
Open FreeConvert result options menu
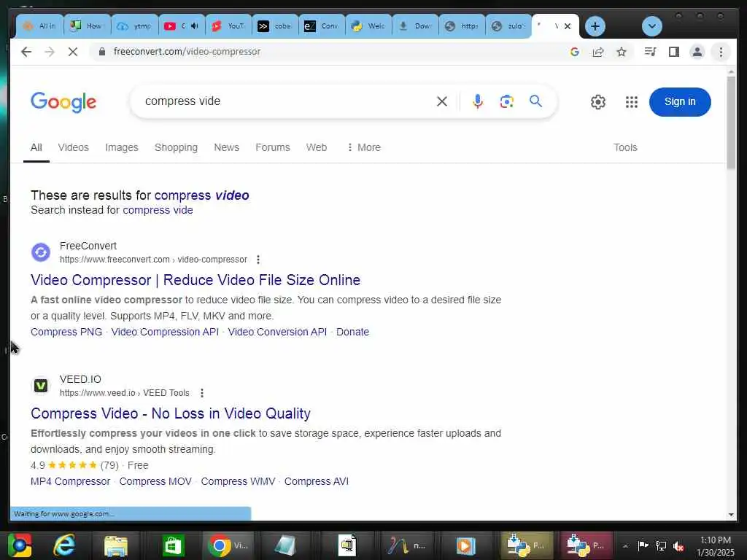point(258,260)
